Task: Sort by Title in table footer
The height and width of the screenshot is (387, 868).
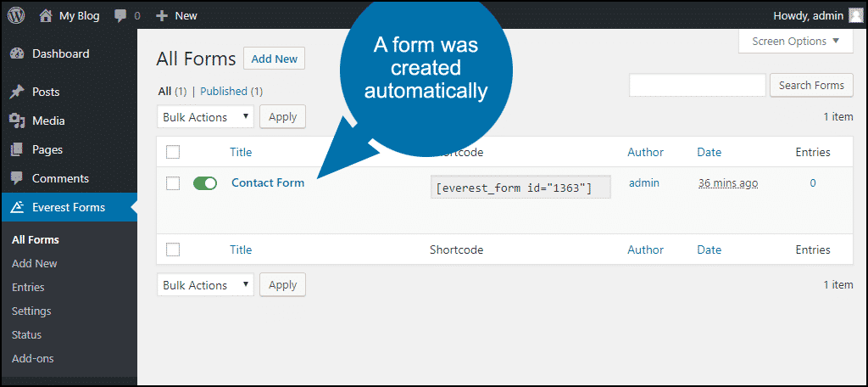Action: pos(241,250)
